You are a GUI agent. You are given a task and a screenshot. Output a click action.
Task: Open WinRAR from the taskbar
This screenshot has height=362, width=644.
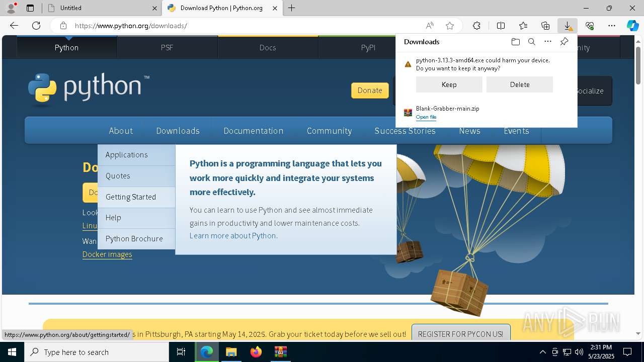280,352
